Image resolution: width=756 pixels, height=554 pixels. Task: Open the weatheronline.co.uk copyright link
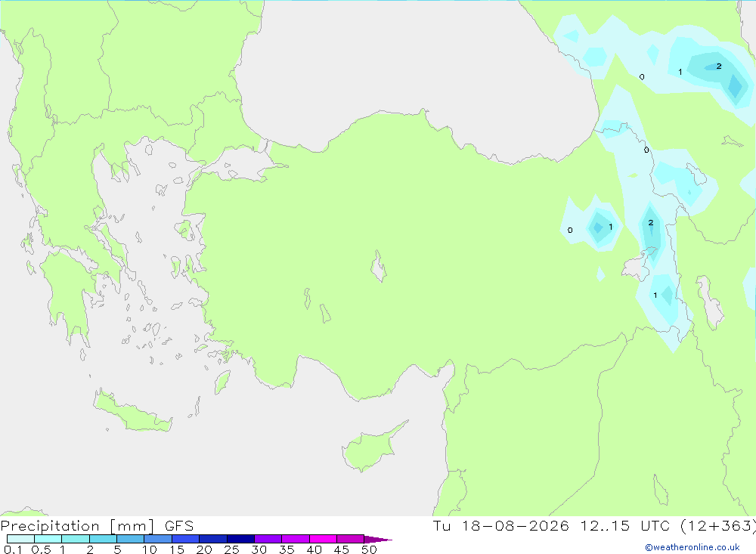[x=692, y=547]
